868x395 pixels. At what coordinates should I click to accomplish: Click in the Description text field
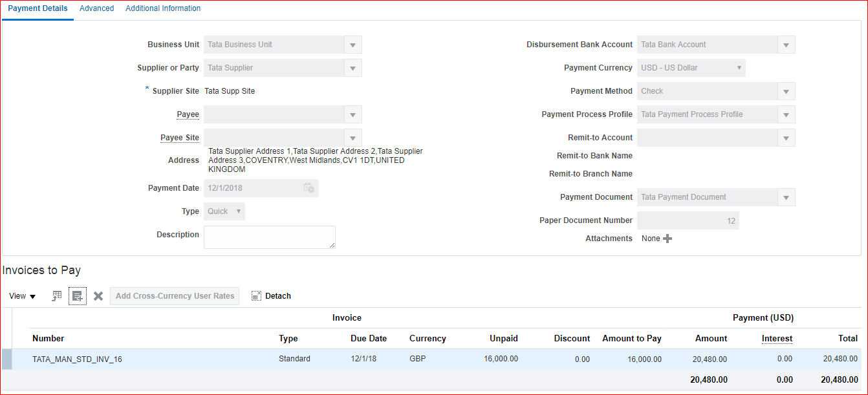click(x=269, y=237)
